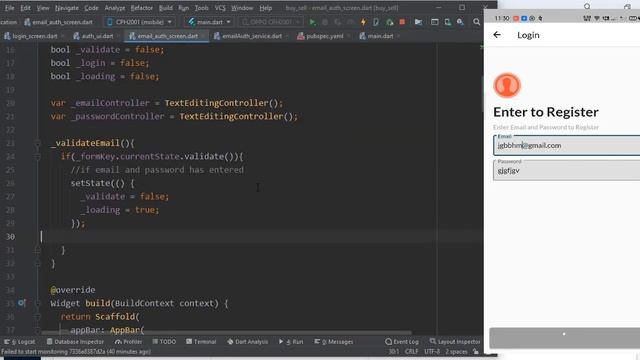Switch to emailAuth_service.dart tab
The image size is (640, 360).
251,36
